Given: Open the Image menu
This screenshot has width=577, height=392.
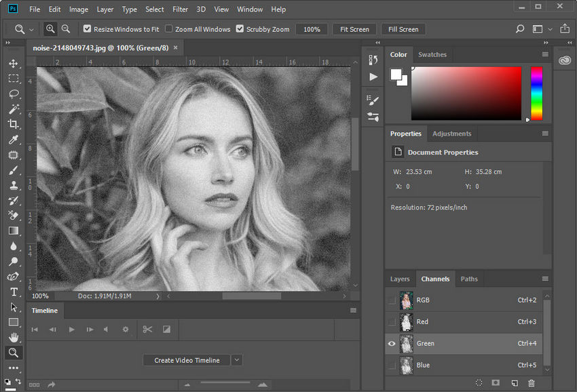Looking at the screenshot, I should coord(79,9).
